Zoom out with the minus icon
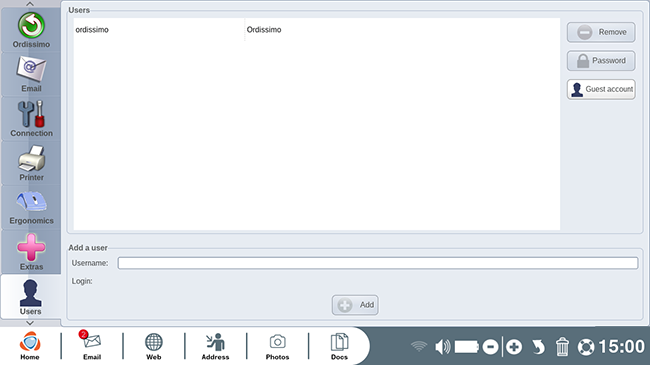Viewport: 650px width, 365px height. (x=490, y=347)
